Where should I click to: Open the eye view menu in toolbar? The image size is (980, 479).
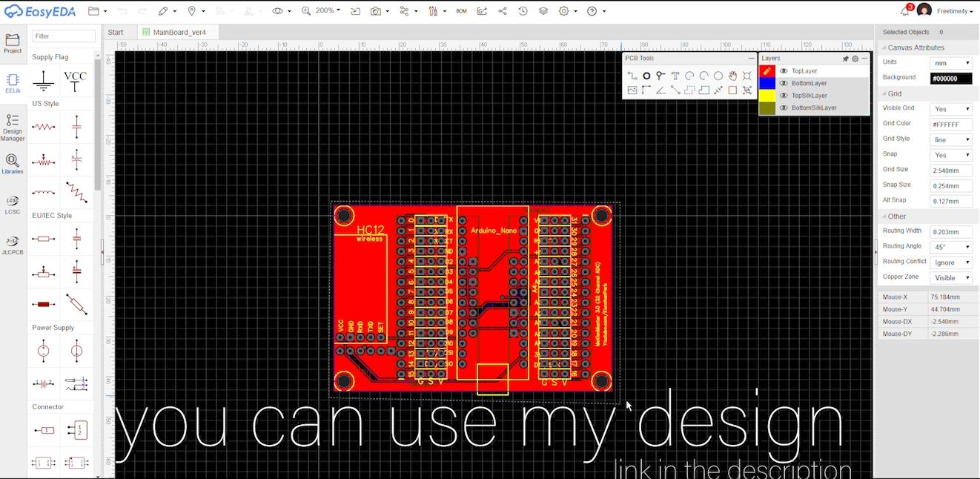click(x=281, y=11)
